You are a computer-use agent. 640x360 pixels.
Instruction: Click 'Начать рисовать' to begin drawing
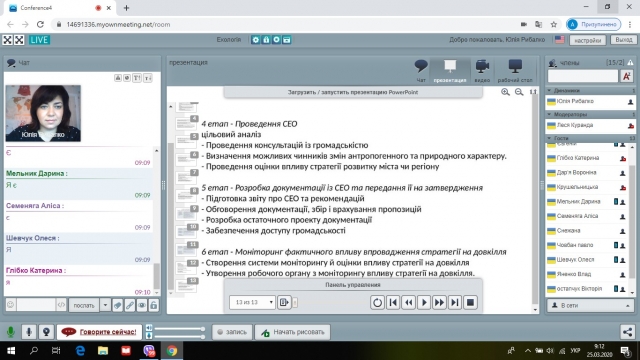tap(293, 332)
